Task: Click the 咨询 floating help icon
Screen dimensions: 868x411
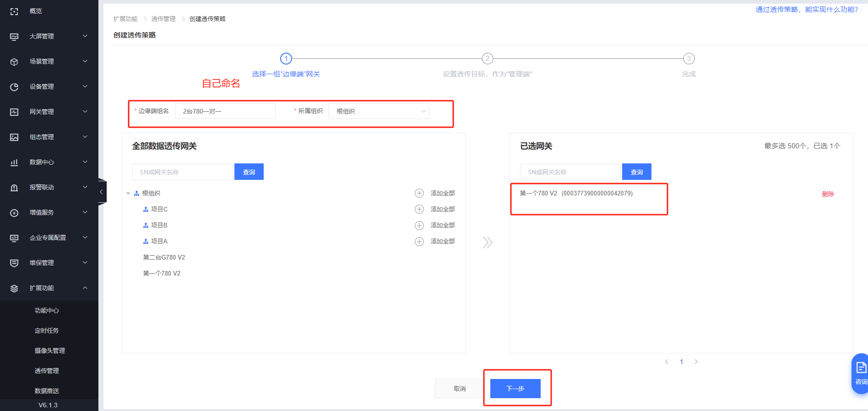Action: (x=860, y=373)
